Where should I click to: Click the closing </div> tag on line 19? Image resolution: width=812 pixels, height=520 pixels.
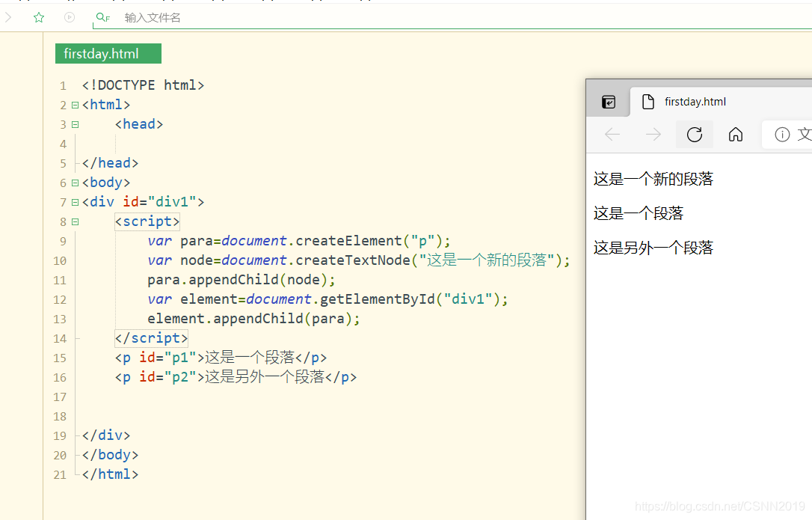(x=106, y=435)
